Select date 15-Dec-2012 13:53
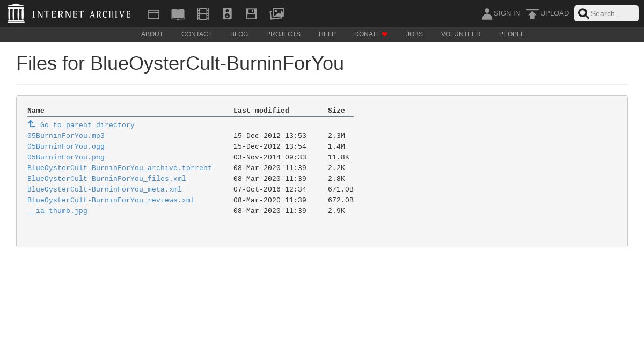 pos(270,136)
